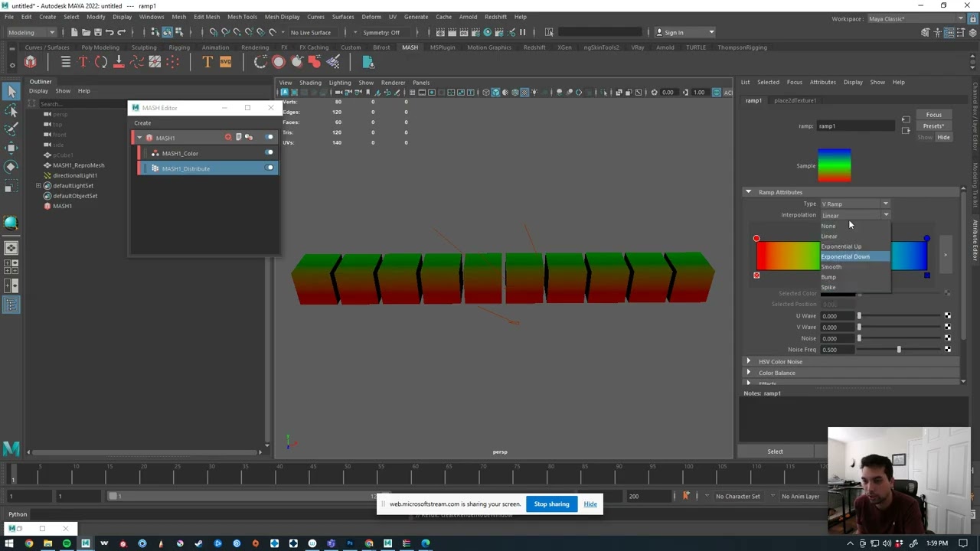This screenshot has width=980, height=551.
Task: Click the Noise Freq map checker button
Action: 948,350
